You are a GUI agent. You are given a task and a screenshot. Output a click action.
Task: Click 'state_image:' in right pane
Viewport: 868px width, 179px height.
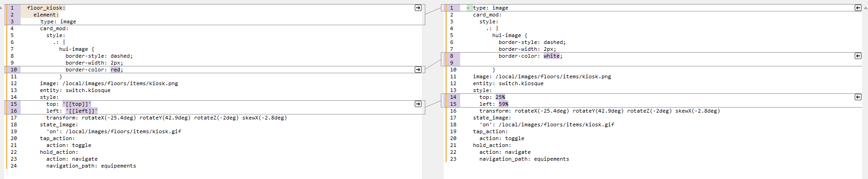[x=492, y=118]
